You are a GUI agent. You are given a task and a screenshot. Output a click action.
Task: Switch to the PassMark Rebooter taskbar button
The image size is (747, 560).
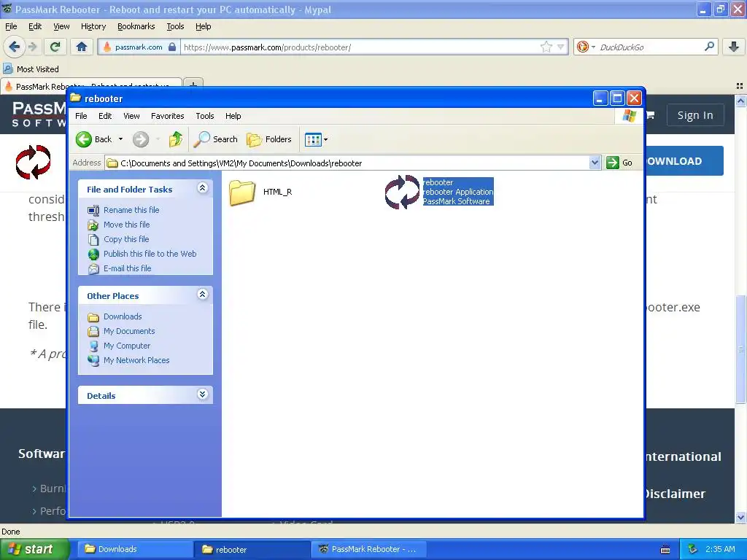[368, 549]
